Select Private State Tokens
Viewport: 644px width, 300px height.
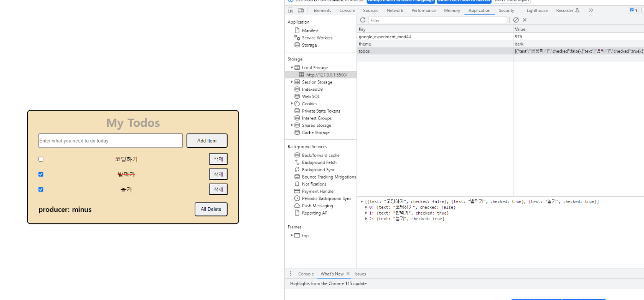click(321, 111)
